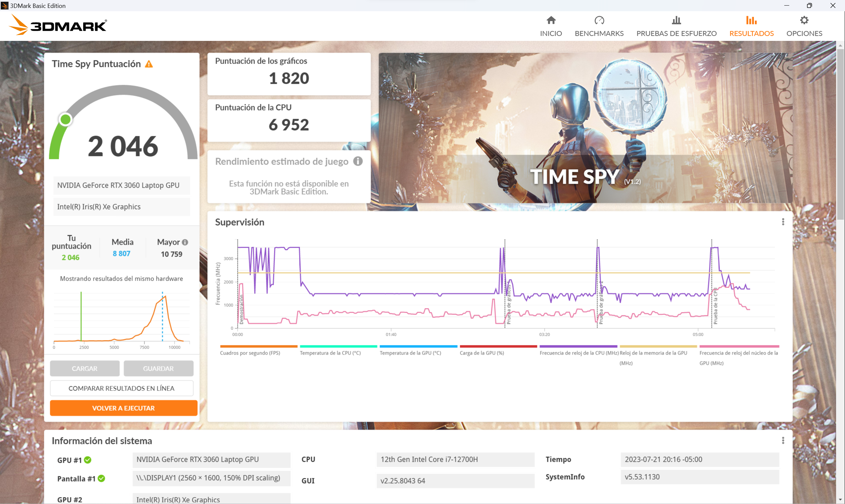The height and width of the screenshot is (504, 845).
Task: Open Información del sistema three-dot menu
Action: coord(783,440)
